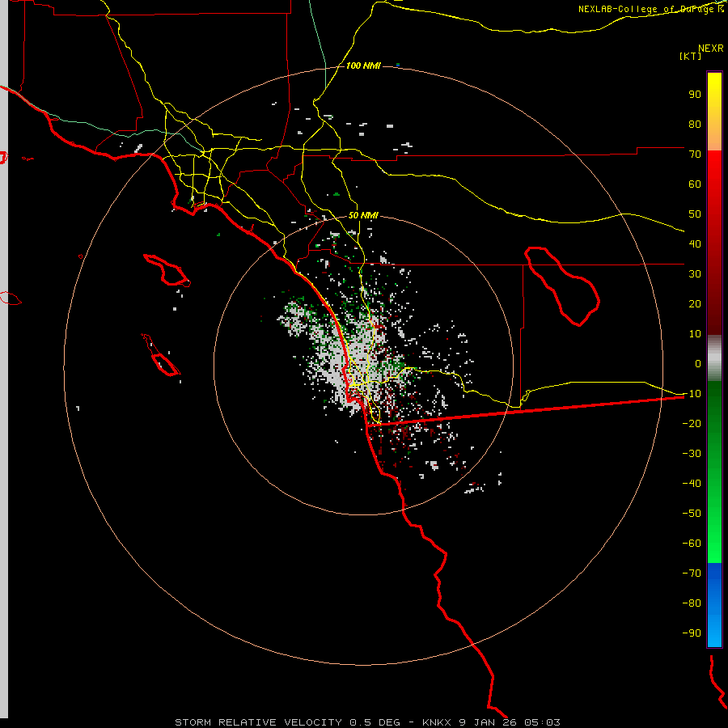The width and height of the screenshot is (728, 728).
Task: Pick the red outbound segment of the velocity scale
Action: (x=714, y=243)
